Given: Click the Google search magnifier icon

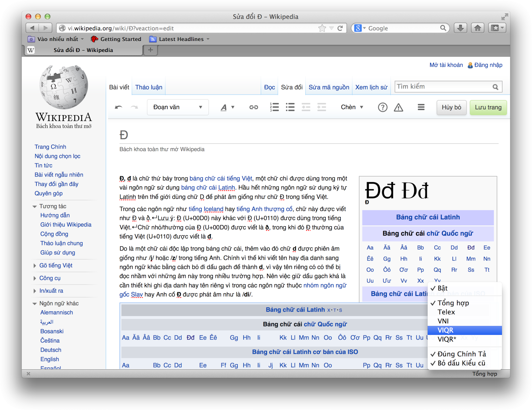Looking at the screenshot, I should 443,28.
